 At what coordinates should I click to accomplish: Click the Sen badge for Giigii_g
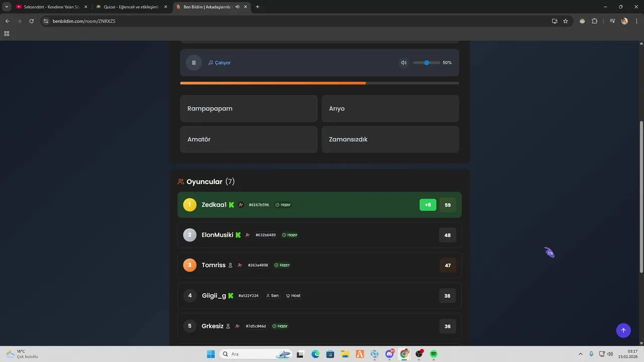pos(272,296)
